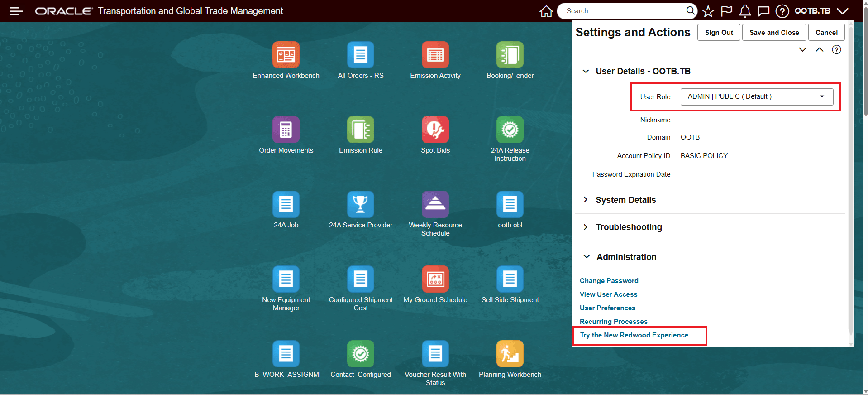
Task: Open the flag watchlist icon
Action: (x=726, y=11)
